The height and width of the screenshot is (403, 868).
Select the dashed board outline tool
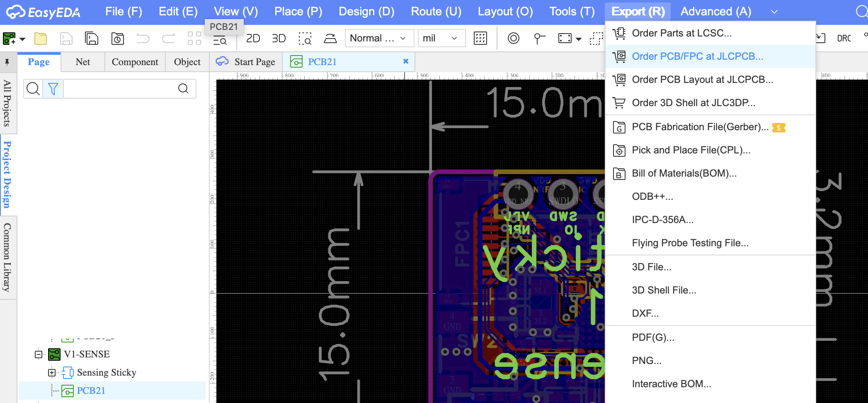tap(596, 39)
